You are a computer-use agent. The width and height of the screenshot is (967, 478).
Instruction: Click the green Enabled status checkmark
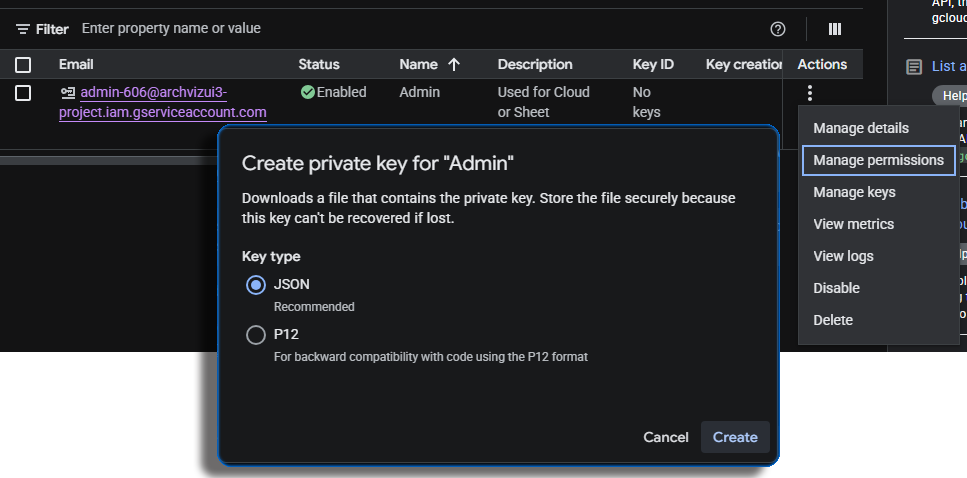pos(308,92)
